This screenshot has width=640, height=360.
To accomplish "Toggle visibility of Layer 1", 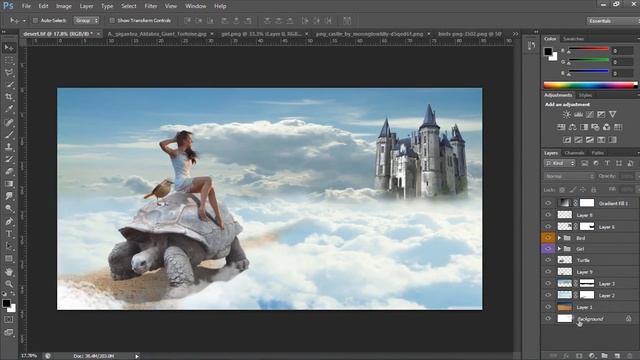I will (x=548, y=307).
